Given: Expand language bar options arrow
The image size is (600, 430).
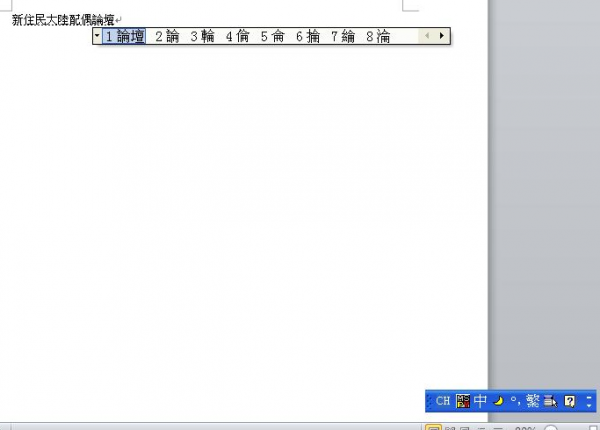Looking at the screenshot, I should [x=589, y=401].
